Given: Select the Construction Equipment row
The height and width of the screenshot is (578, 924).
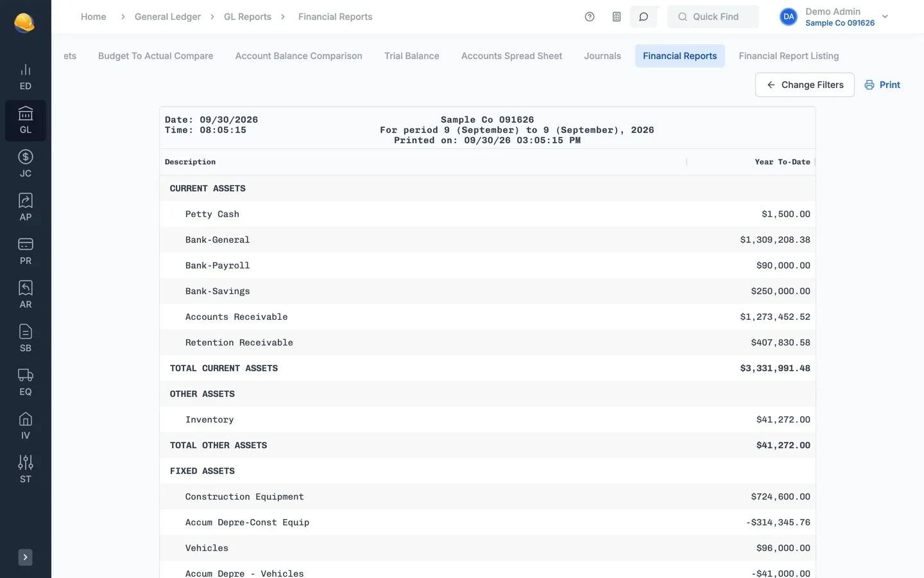Looking at the screenshot, I should [488, 496].
